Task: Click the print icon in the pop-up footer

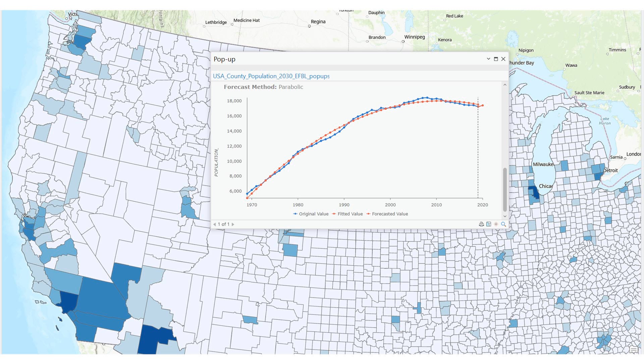Action: (x=481, y=224)
